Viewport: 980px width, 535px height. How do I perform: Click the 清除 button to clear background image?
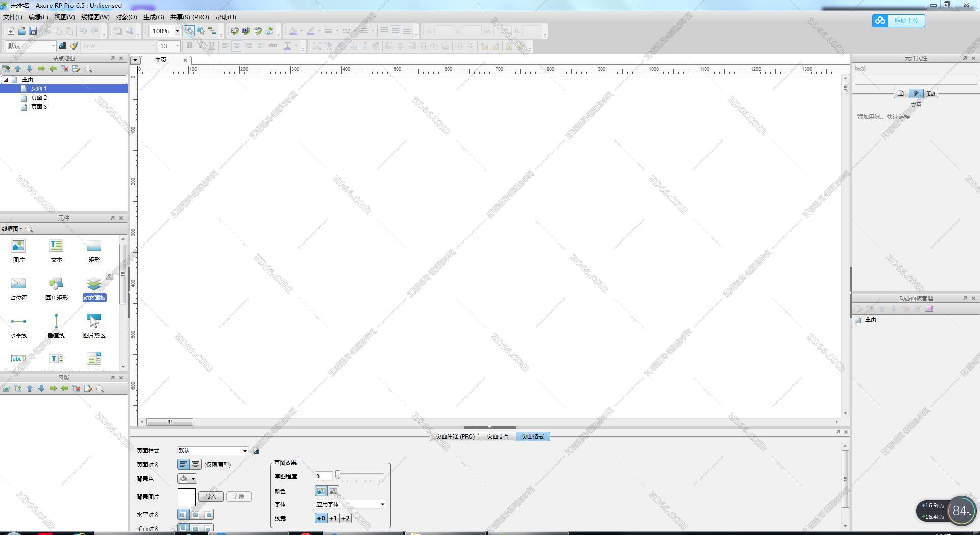coord(239,496)
